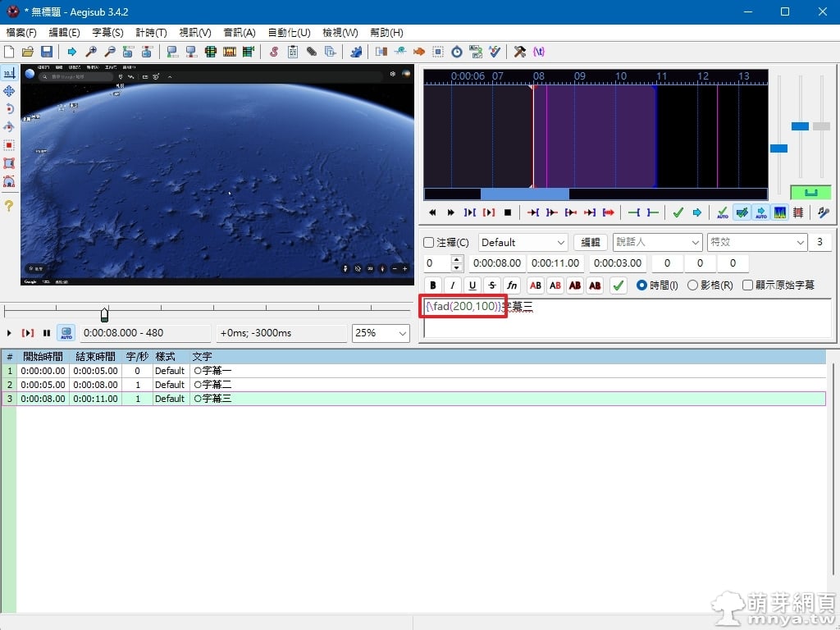This screenshot has width=840, height=630.
Task: Check the 顯示原始字幕 checkbox
Action: point(747,285)
